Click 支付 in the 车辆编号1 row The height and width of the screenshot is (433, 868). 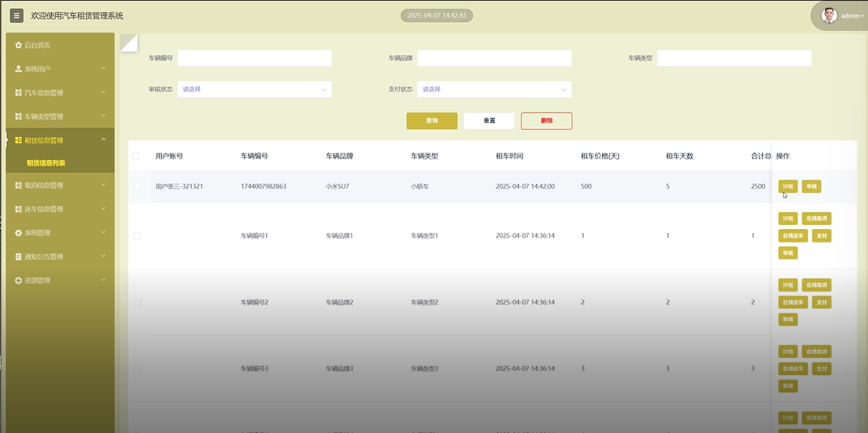coord(821,236)
